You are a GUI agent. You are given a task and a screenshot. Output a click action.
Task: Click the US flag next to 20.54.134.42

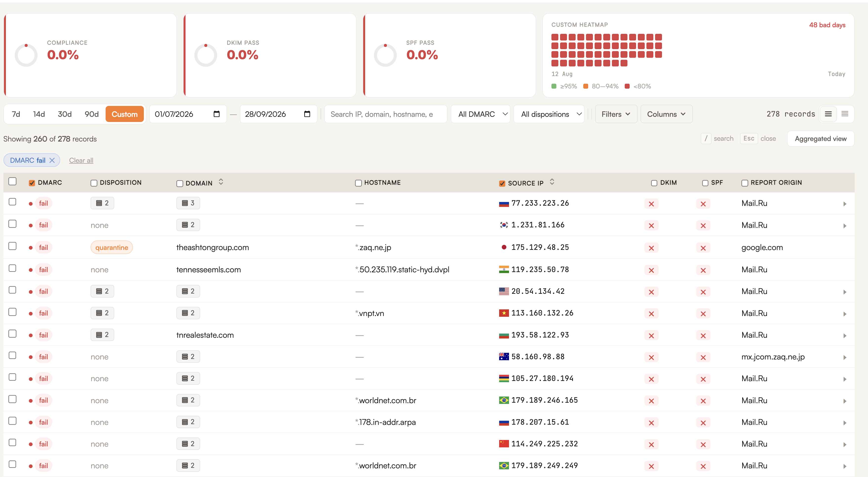click(504, 291)
